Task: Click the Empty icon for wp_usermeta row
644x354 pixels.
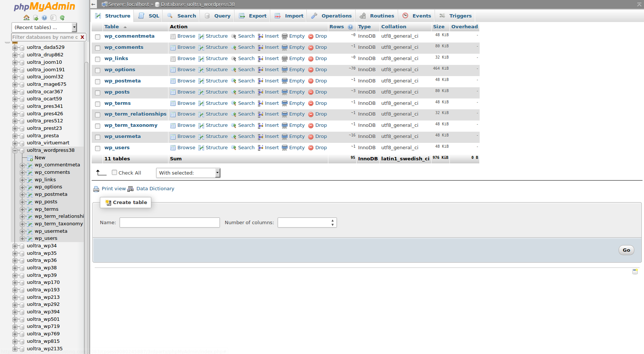Action: (x=285, y=137)
